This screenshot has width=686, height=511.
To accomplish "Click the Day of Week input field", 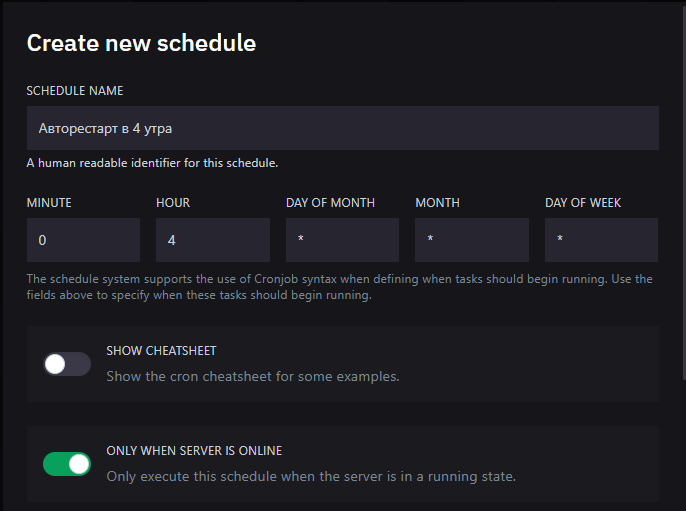I will [601, 240].
